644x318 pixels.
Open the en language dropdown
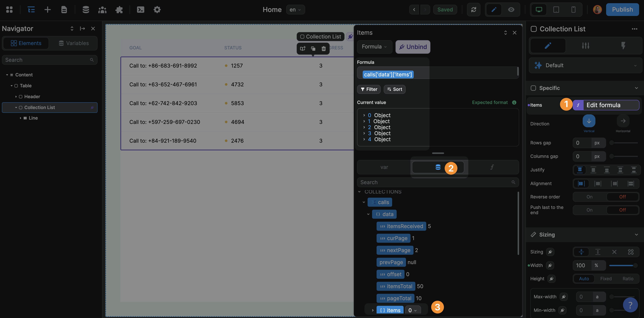[295, 10]
